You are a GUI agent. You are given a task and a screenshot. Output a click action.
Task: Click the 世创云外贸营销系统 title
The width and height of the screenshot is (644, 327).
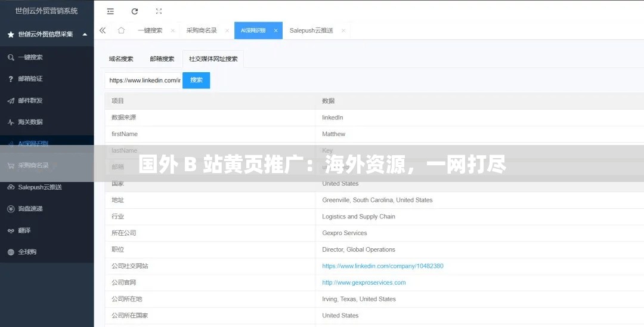47,11
